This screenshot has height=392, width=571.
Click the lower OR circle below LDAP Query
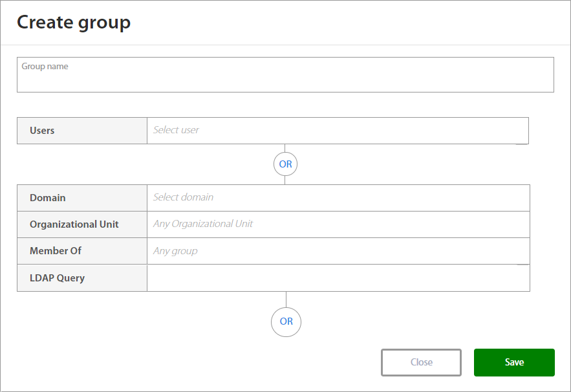tap(286, 321)
